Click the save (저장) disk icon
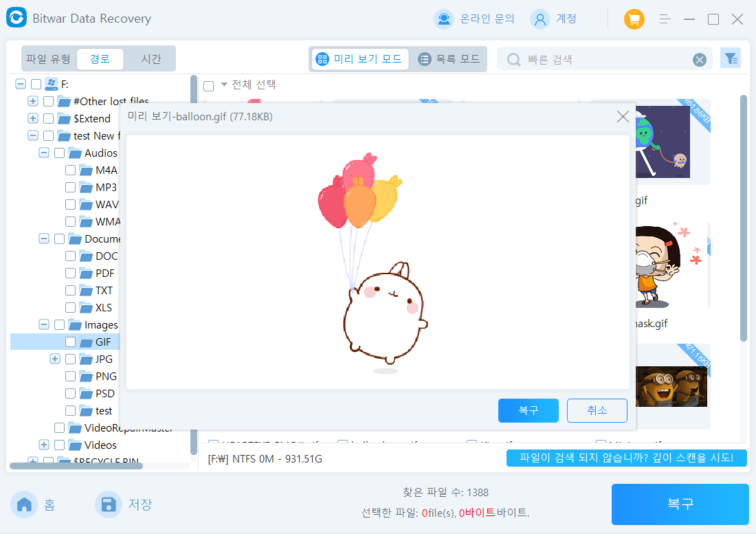The height and width of the screenshot is (534, 756). point(109,504)
